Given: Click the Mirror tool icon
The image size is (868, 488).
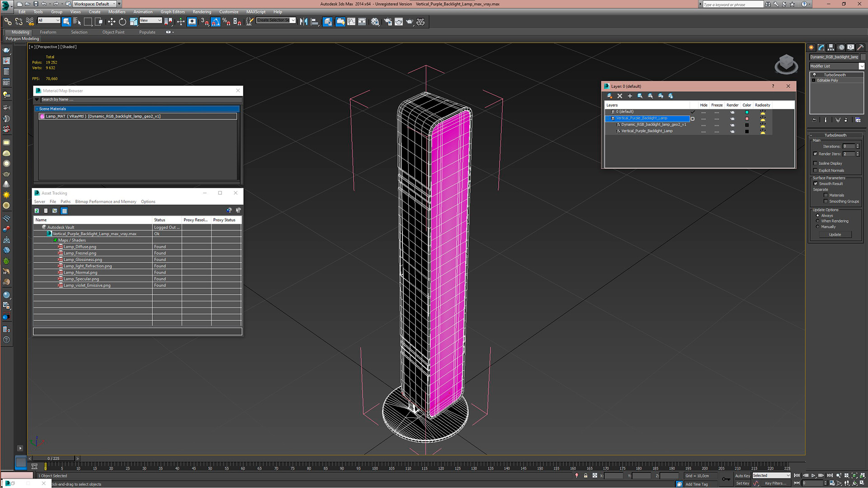Looking at the screenshot, I should pos(303,22).
